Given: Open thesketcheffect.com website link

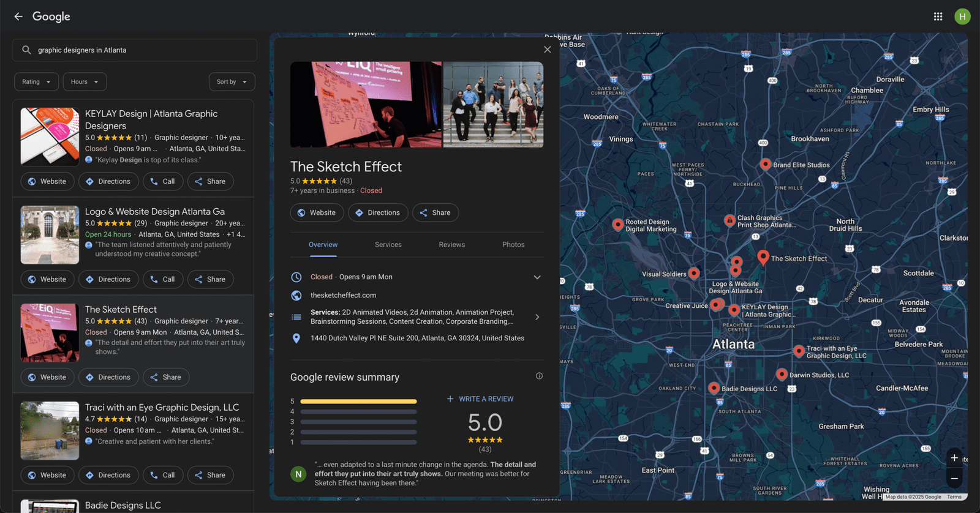Looking at the screenshot, I should 343,295.
